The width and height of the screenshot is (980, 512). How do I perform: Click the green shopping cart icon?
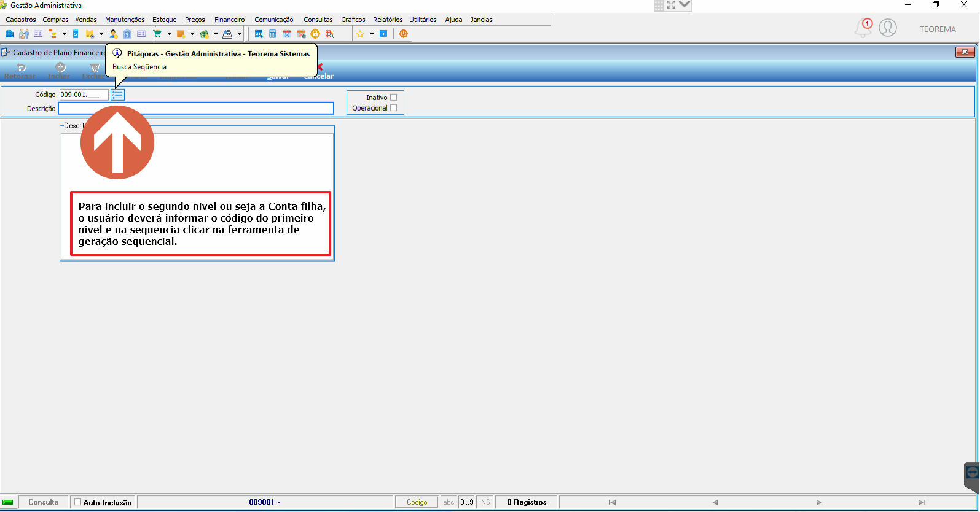click(x=157, y=34)
